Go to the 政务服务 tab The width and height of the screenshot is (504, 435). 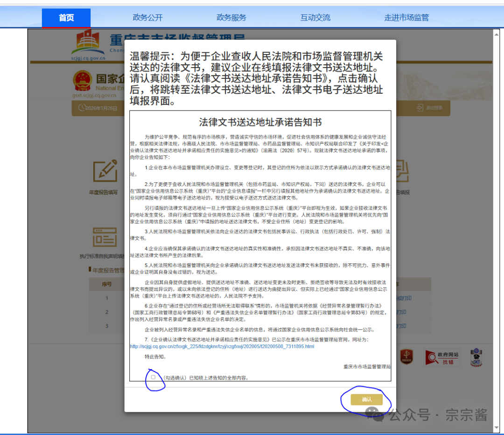click(231, 18)
